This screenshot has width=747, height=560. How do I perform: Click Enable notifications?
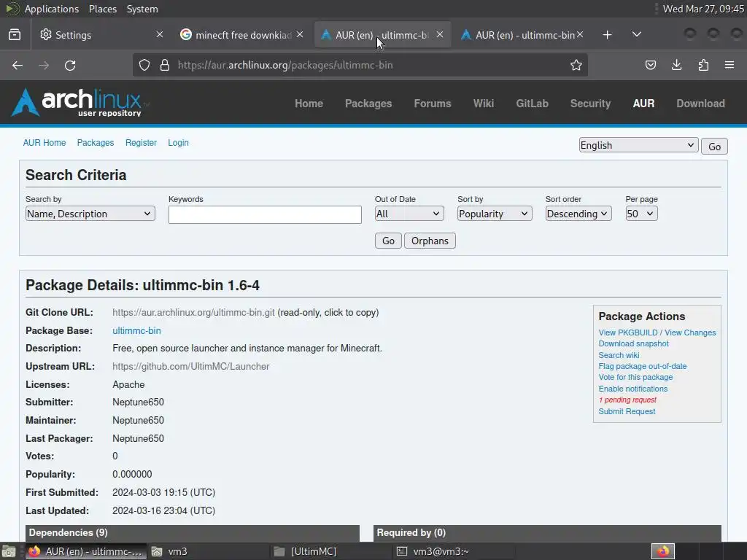633,389
